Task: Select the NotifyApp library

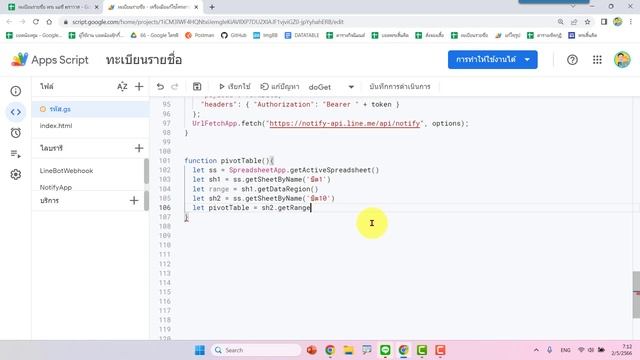Action: click(x=56, y=187)
